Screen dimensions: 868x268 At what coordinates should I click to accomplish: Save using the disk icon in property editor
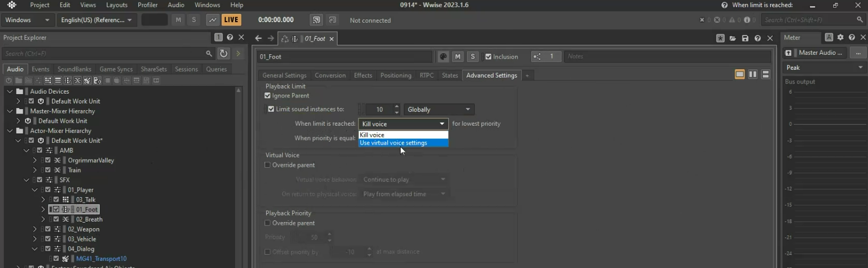745,38
